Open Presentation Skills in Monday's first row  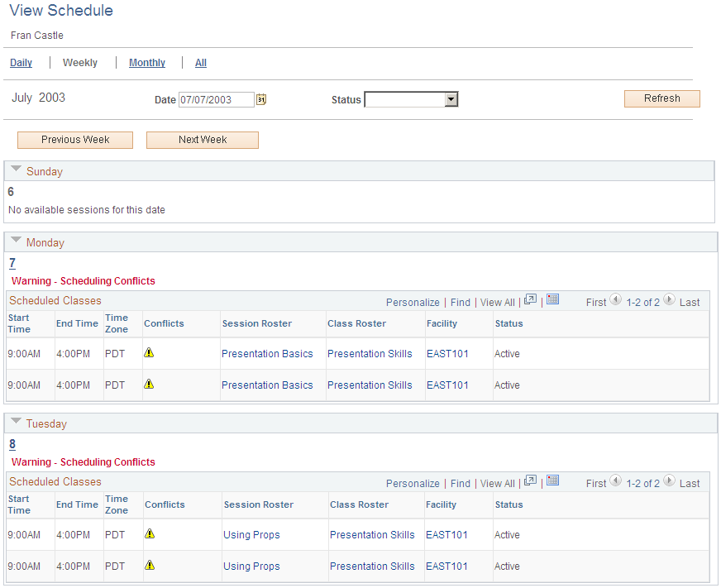(x=370, y=354)
